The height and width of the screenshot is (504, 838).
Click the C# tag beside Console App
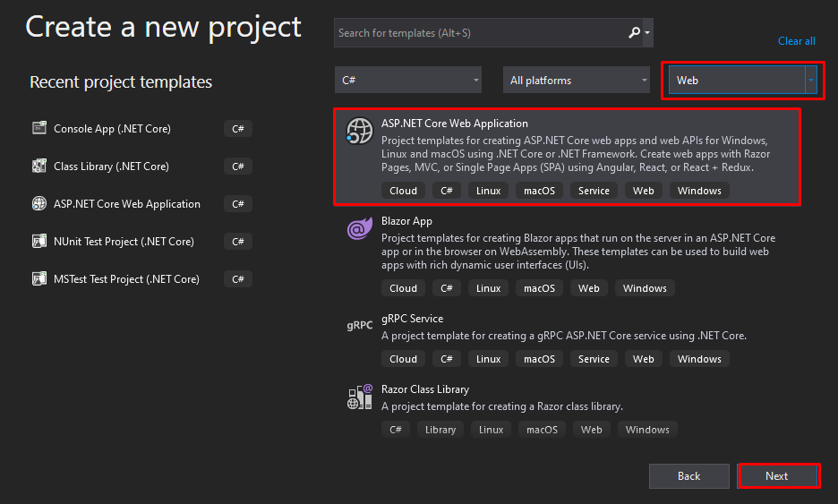coord(238,129)
